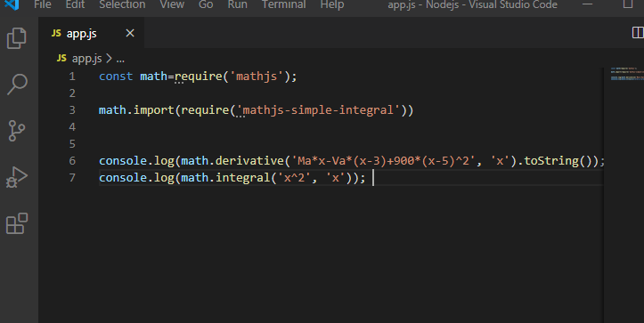Screen dimensions: 644x323
Task: Click 'math.import' on line 3
Action: [x=136, y=110]
